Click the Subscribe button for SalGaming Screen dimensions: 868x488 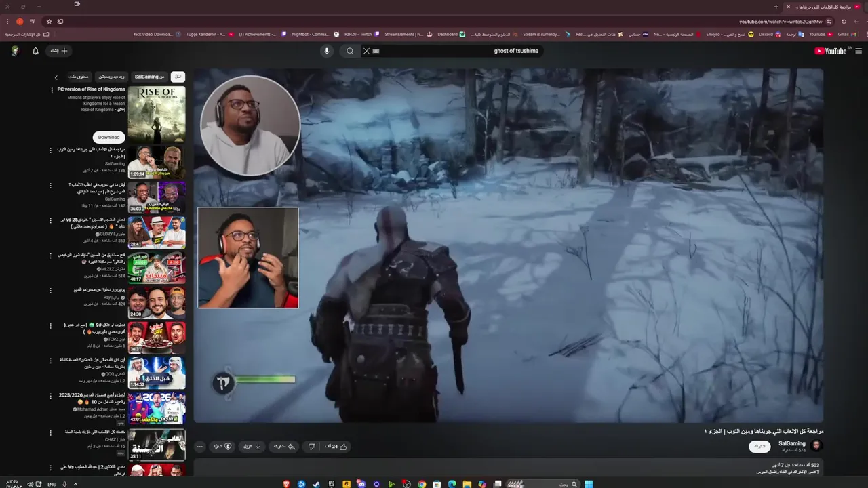click(759, 447)
